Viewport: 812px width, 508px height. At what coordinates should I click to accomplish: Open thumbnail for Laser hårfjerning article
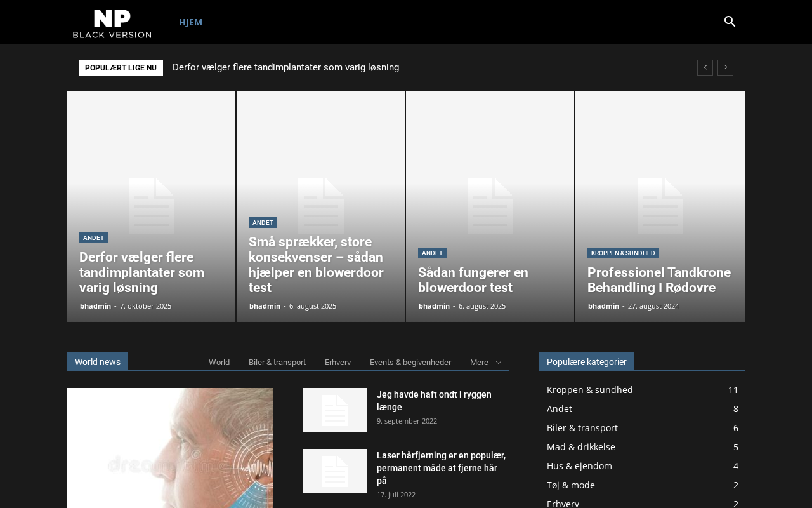[335, 471]
